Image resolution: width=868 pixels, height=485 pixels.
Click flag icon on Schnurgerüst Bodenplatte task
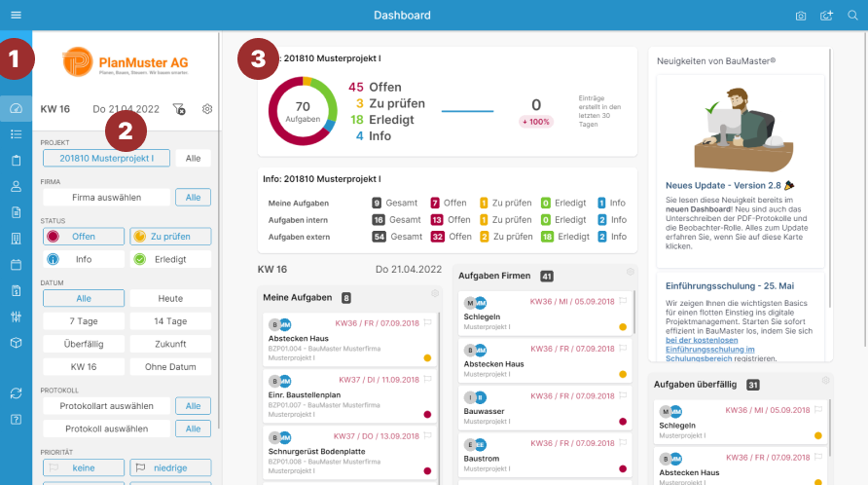(427, 436)
